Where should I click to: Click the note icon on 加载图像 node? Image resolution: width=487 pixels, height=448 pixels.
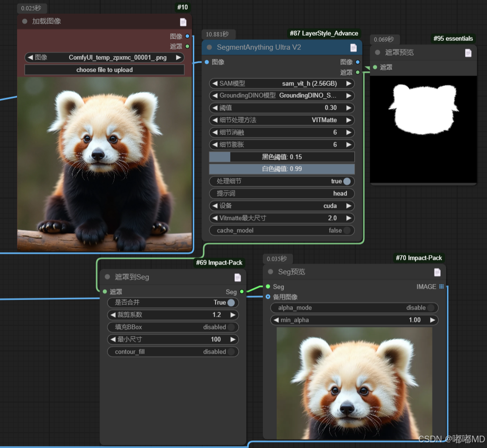(x=183, y=22)
